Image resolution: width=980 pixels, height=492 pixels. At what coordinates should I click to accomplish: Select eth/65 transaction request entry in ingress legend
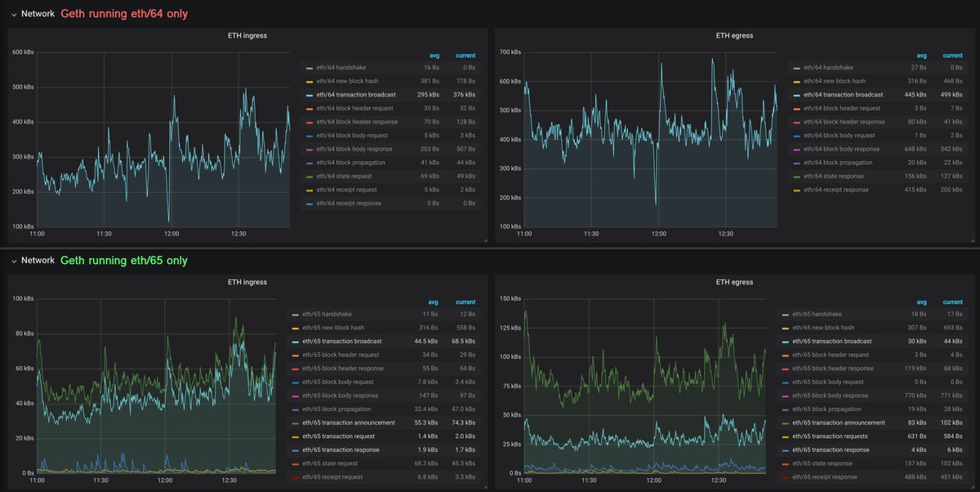340,436
